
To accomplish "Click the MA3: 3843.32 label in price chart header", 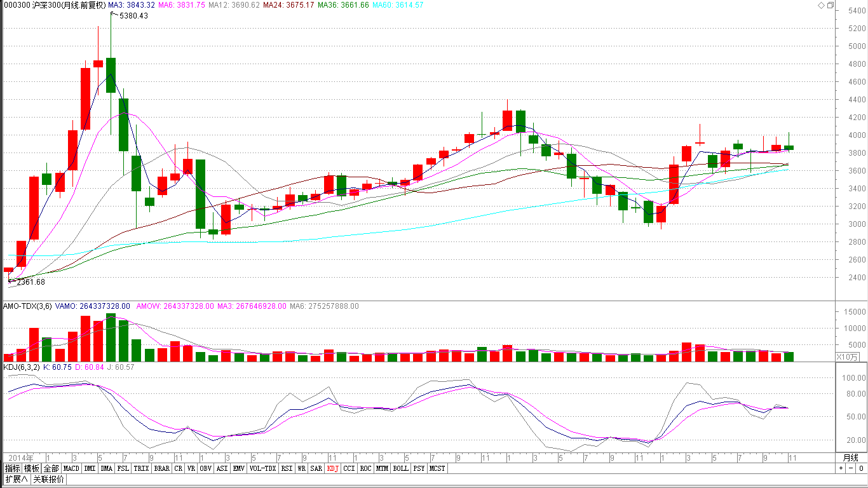I will 132,5.
